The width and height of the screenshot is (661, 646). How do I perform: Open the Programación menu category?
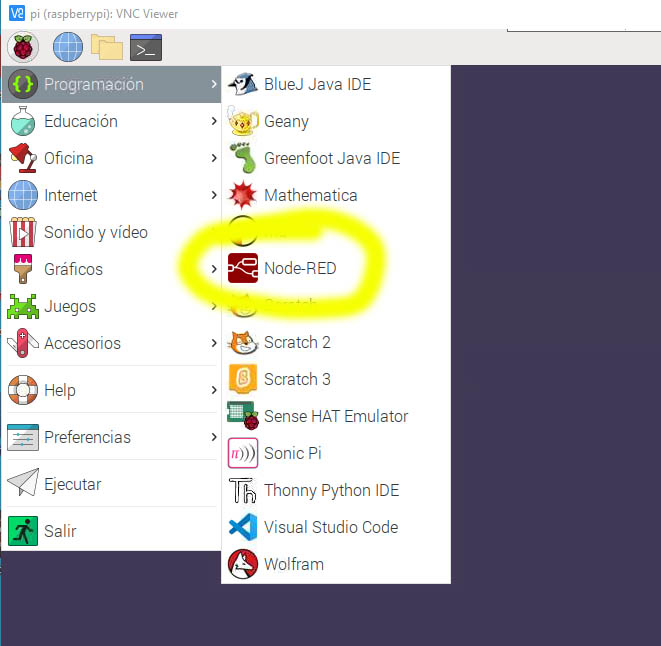112,84
